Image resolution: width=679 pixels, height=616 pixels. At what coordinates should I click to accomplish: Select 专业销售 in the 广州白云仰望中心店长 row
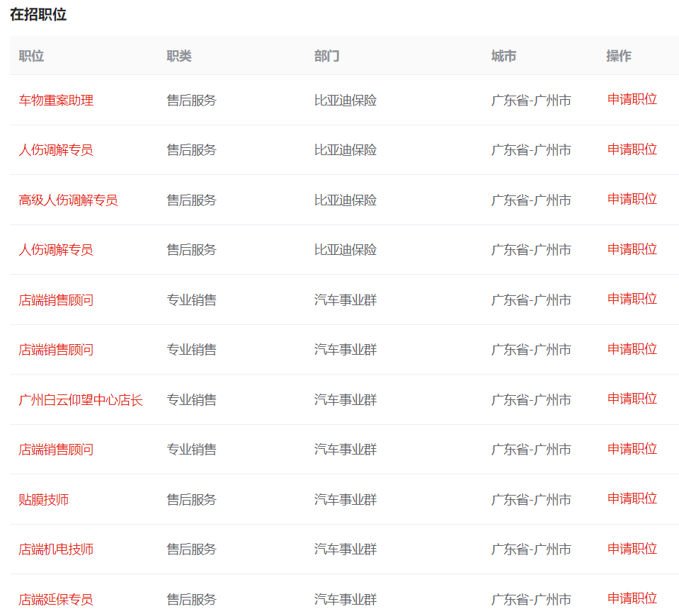click(x=191, y=400)
